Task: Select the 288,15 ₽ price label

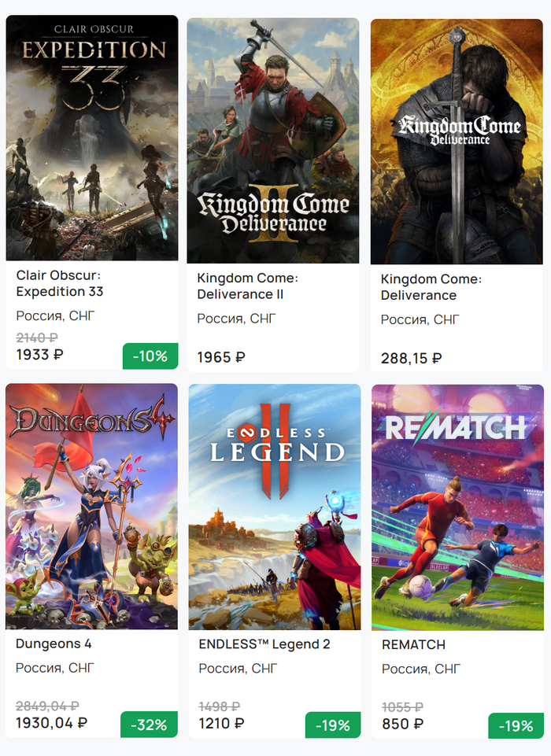Action: click(411, 358)
